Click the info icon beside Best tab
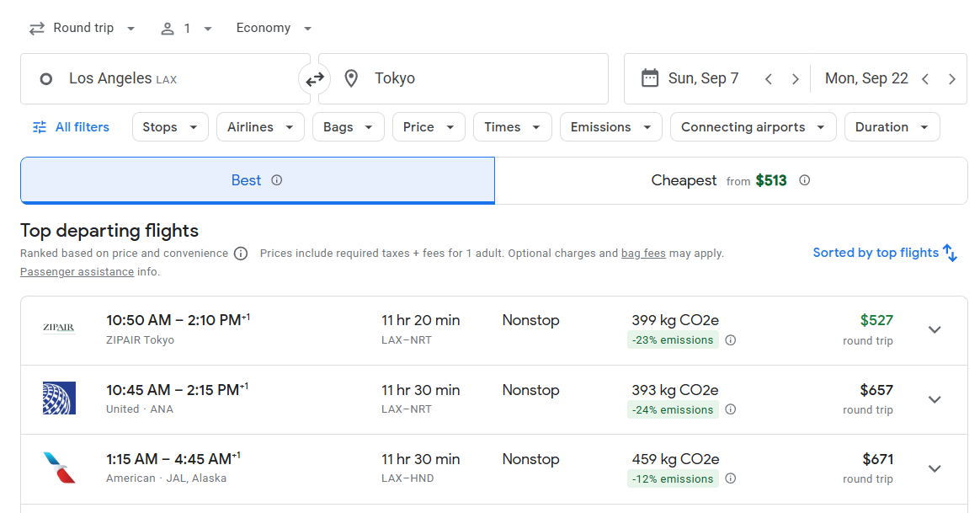This screenshot has height=513, width=980. (x=277, y=180)
